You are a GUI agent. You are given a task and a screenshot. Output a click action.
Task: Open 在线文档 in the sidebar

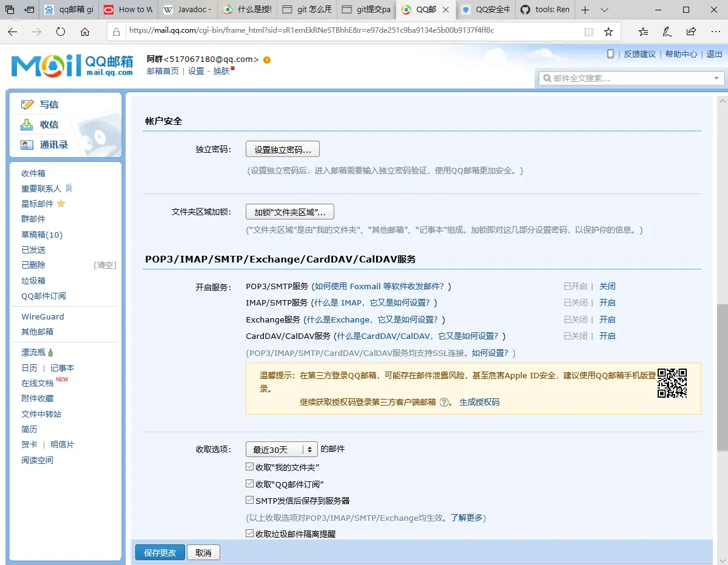click(38, 383)
